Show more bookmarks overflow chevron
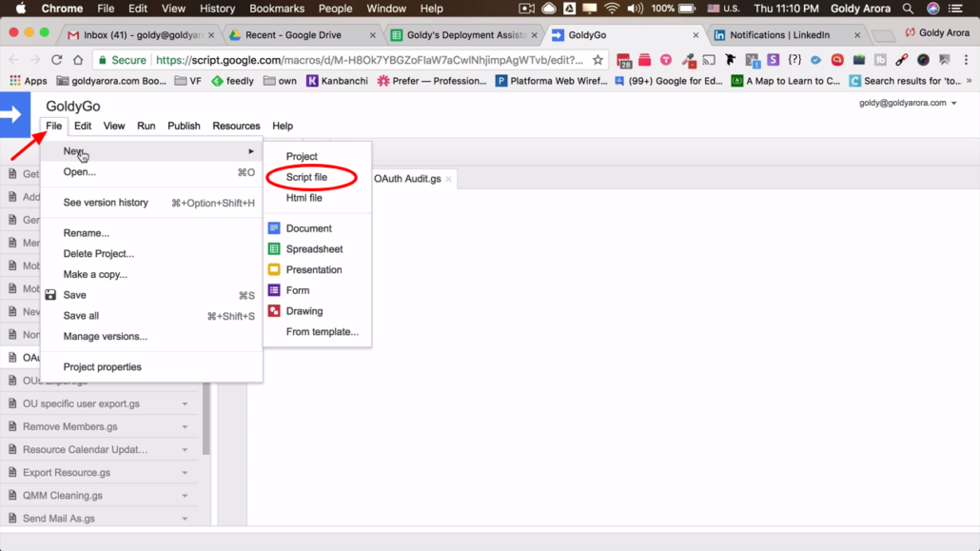This screenshot has width=980, height=551. point(970,81)
